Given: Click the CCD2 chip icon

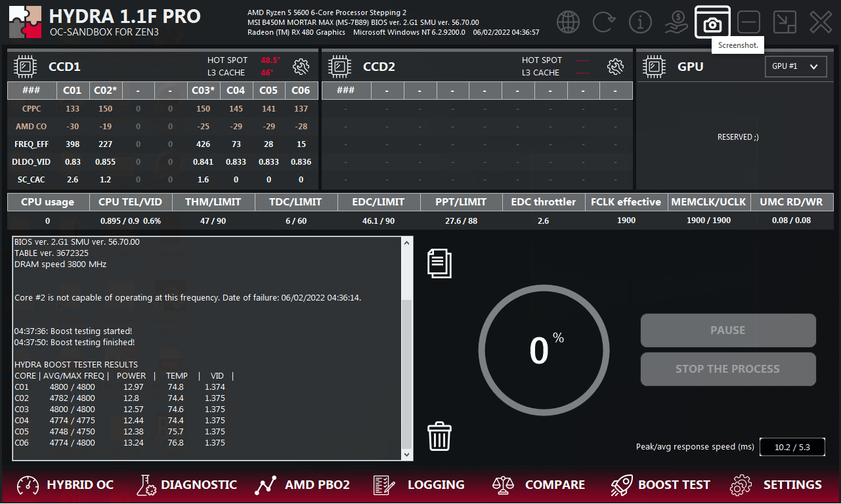Looking at the screenshot, I should [339, 66].
